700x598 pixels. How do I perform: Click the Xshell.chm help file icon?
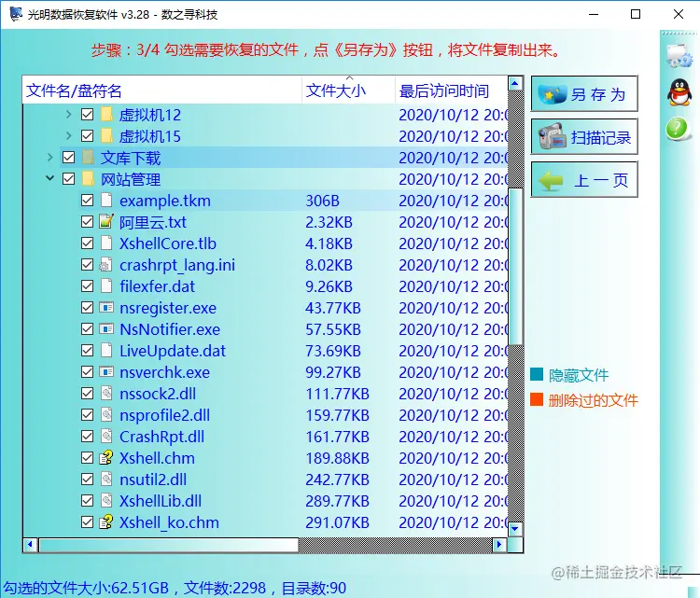106,457
